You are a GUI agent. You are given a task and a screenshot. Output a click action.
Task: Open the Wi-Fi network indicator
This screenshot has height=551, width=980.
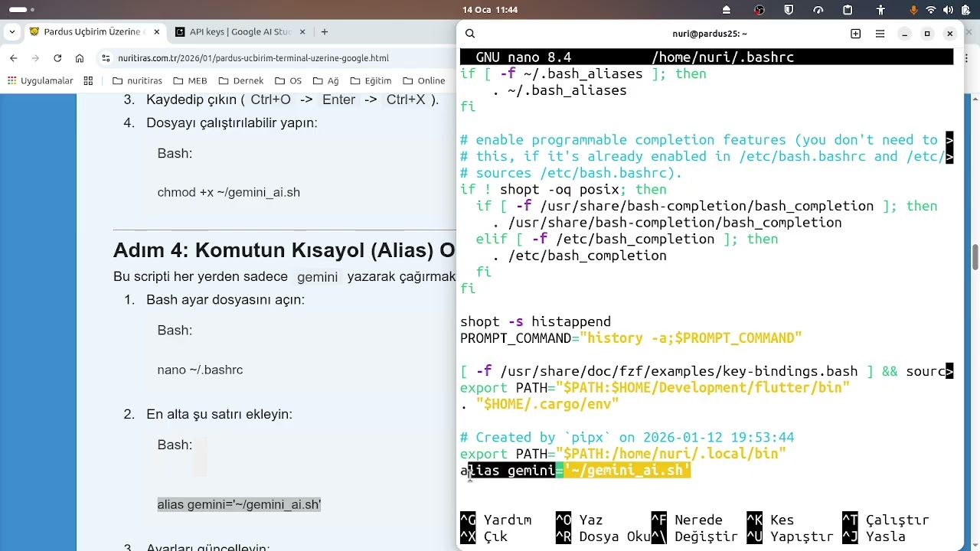931,10
